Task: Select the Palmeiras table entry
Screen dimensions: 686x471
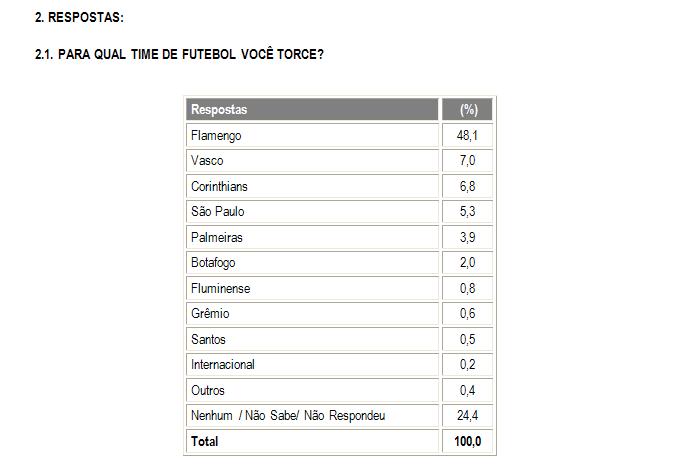Action: (x=216, y=238)
